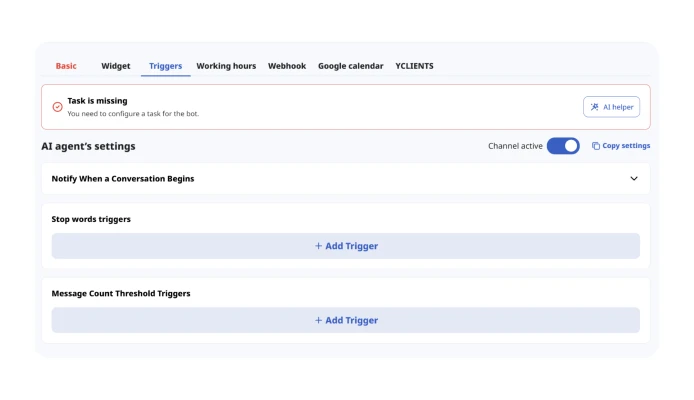Click the plus icon under Message Count Threshold
The width and height of the screenshot is (694, 400).
318,320
